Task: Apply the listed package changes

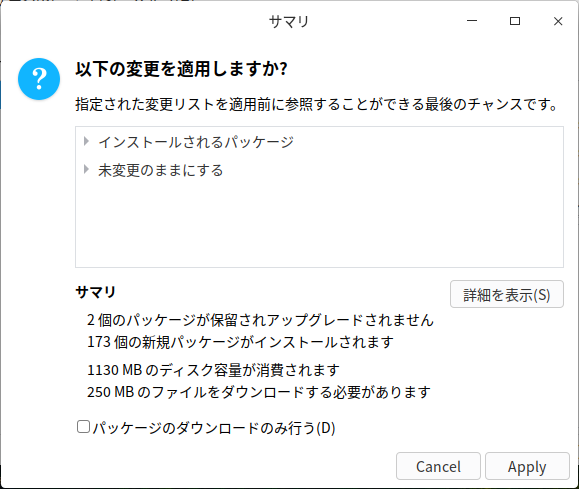Action: 527,466
